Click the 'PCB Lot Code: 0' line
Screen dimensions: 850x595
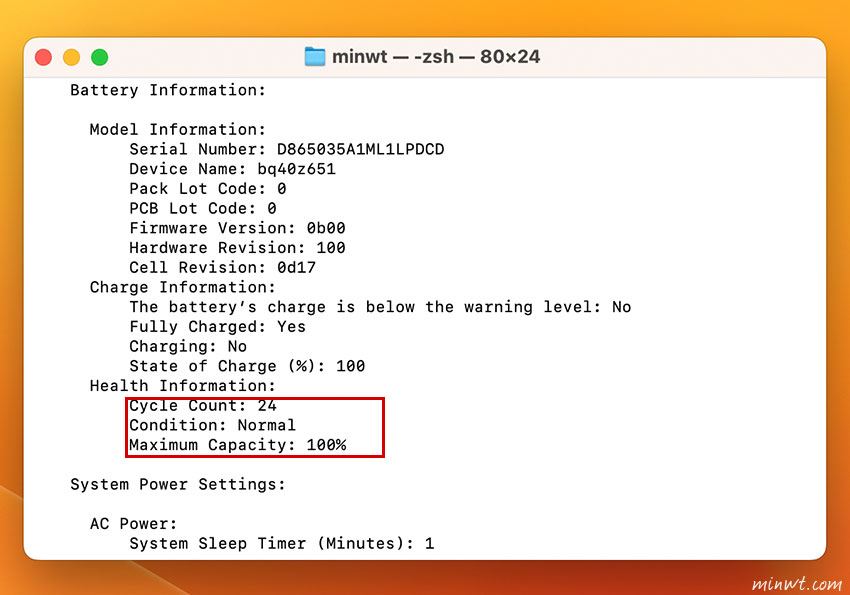click(203, 208)
